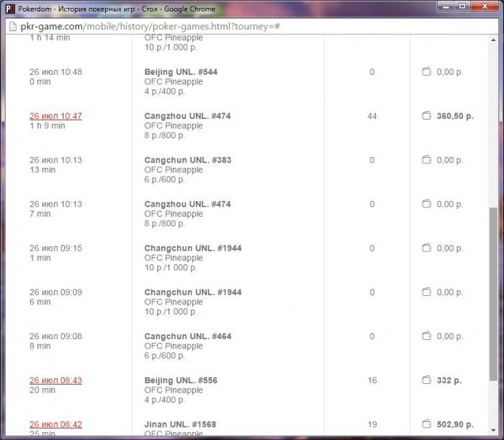Click the page icon in address bar
504x440 pixels.
coord(13,27)
